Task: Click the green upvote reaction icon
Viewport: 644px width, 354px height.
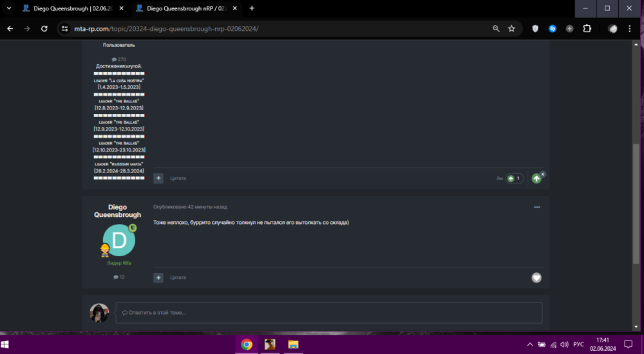Action: (x=536, y=178)
